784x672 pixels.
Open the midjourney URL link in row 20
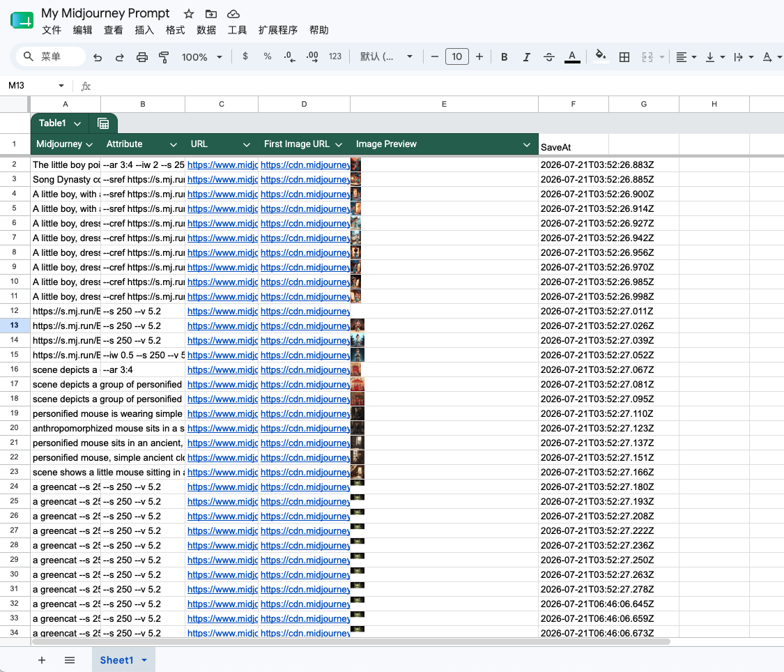(222, 428)
